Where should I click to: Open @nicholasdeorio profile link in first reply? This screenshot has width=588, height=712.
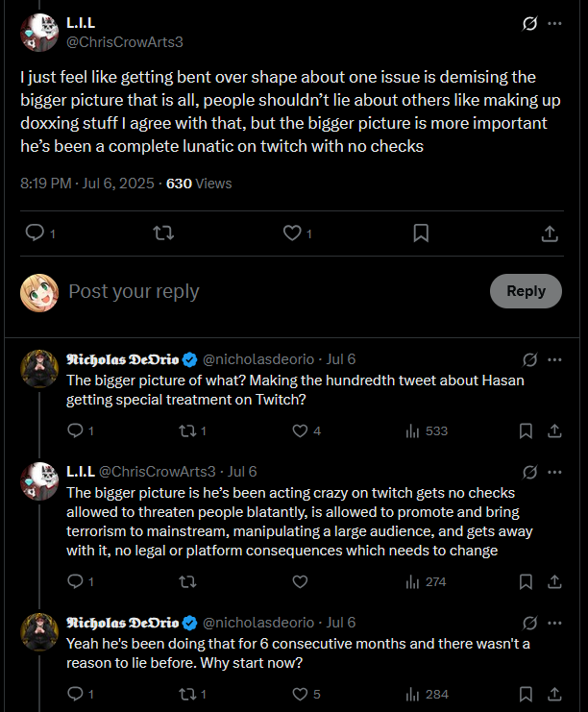(257, 359)
